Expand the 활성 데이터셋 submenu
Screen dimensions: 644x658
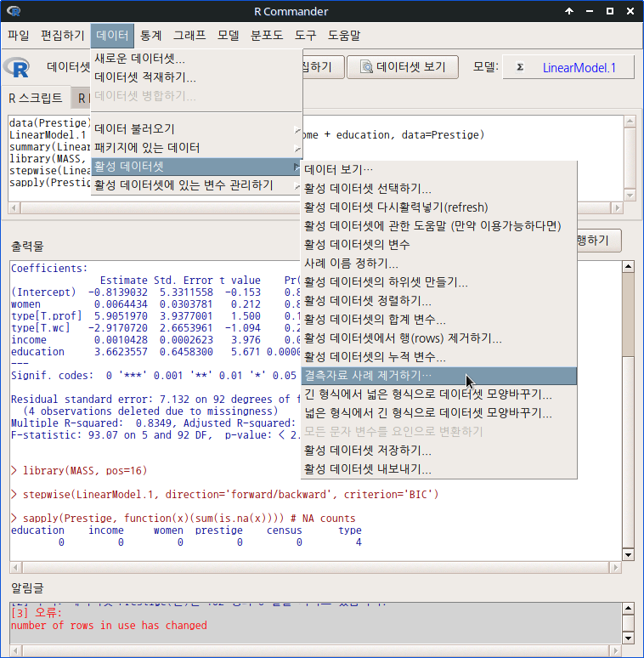click(196, 167)
